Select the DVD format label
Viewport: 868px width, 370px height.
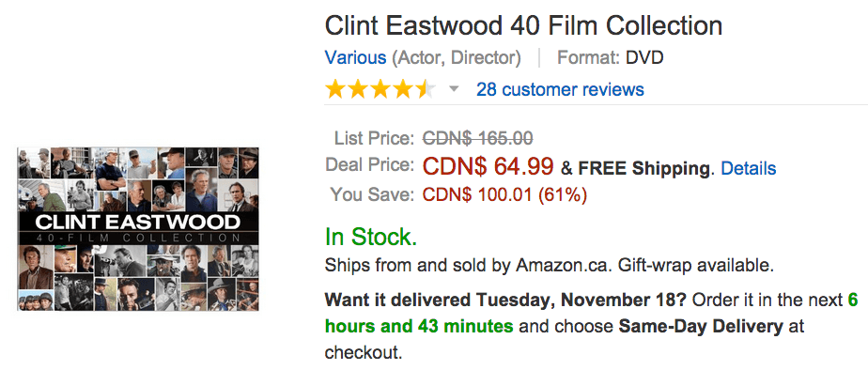point(645,57)
